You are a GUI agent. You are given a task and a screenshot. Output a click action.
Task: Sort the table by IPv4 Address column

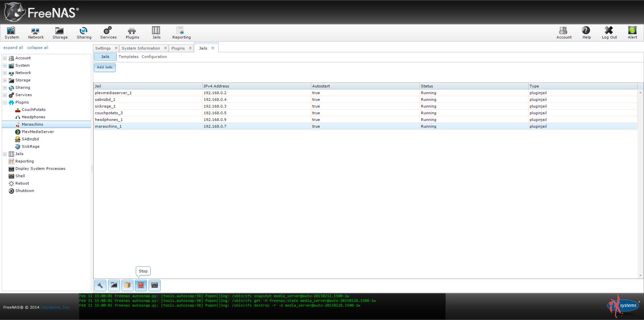pyautogui.click(x=257, y=86)
